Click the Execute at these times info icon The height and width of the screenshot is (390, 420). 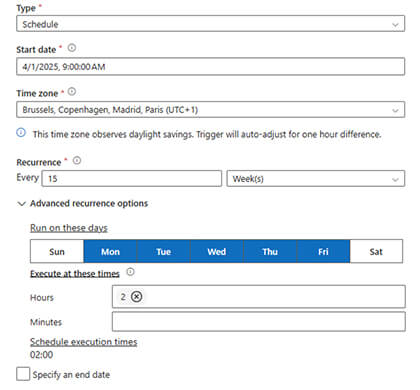(x=130, y=272)
